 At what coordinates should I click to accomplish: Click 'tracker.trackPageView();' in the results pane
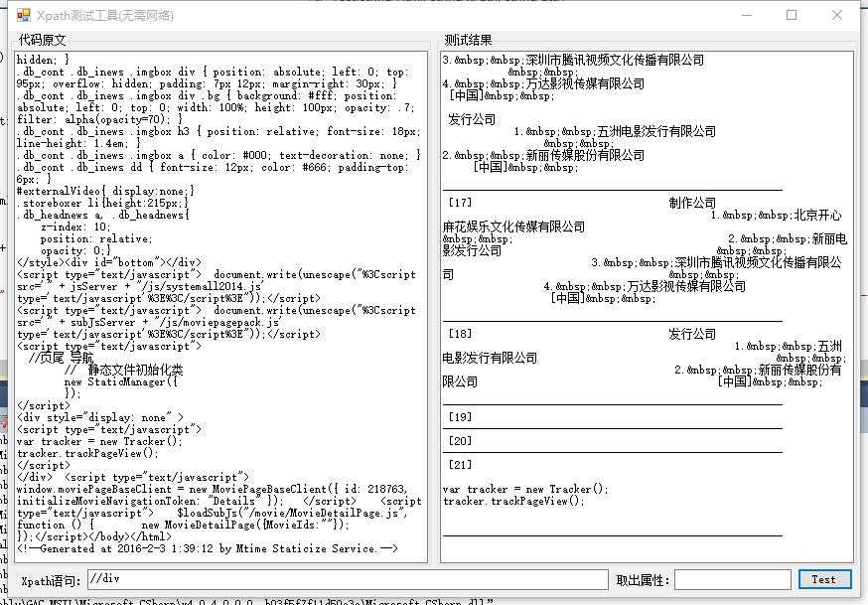pyautogui.click(x=513, y=501)
